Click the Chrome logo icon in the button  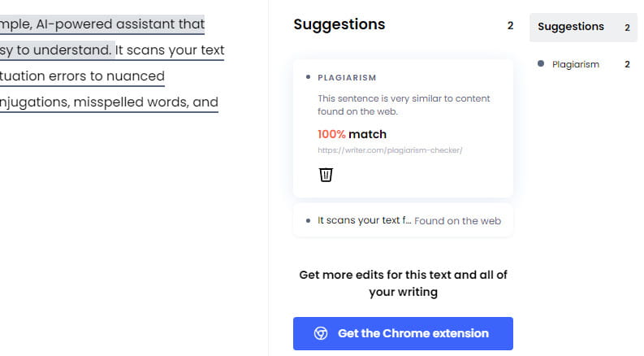[x=321, y=333]
